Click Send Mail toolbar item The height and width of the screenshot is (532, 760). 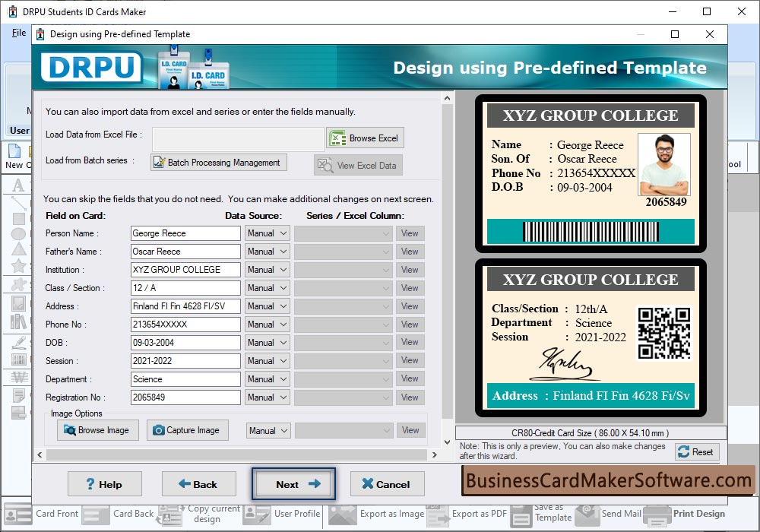point(608,514)
